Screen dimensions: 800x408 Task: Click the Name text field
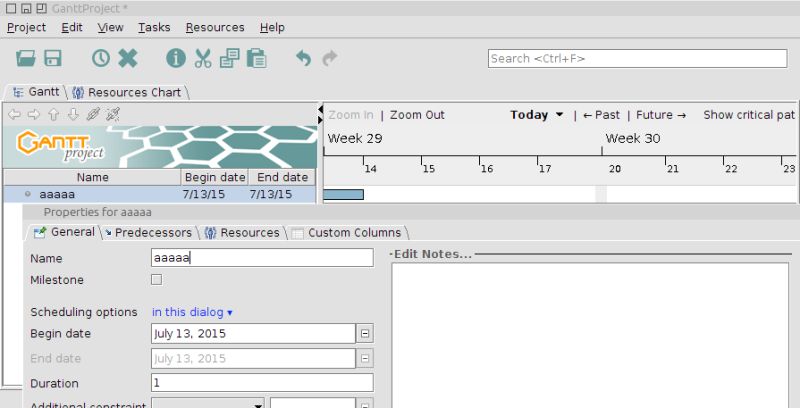click(x=262, y=258)
